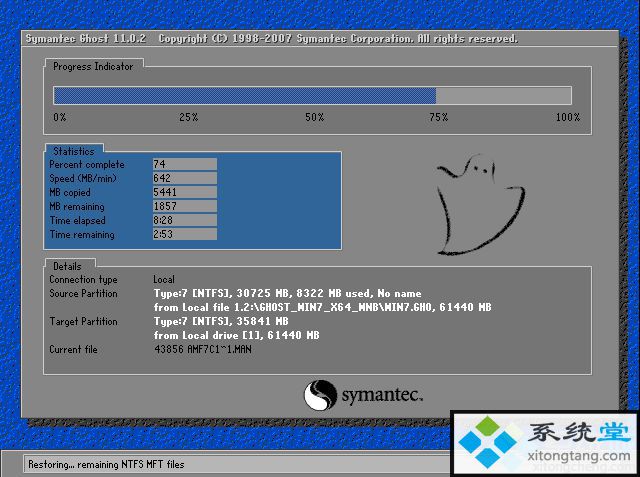Image resolution: width=640 pixels, height=477 pixels.
Task: Click the 75% progress scale label
Action: [439, 118]
